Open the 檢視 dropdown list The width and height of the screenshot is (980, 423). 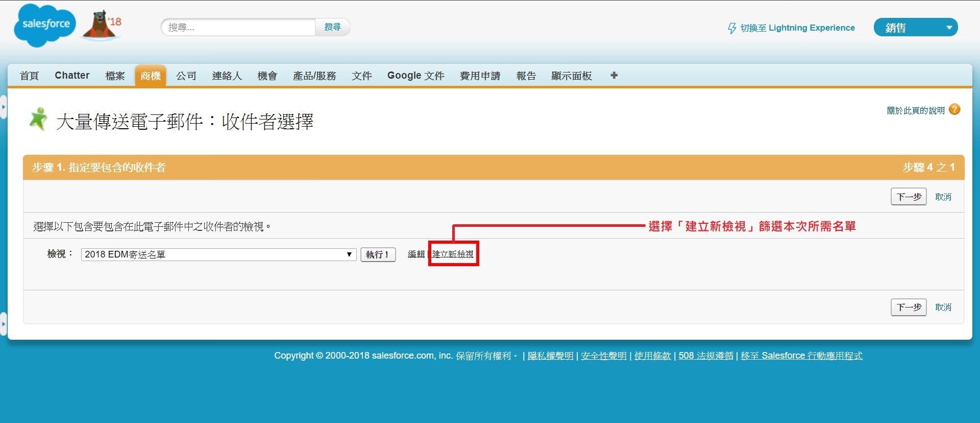[219, 254]
